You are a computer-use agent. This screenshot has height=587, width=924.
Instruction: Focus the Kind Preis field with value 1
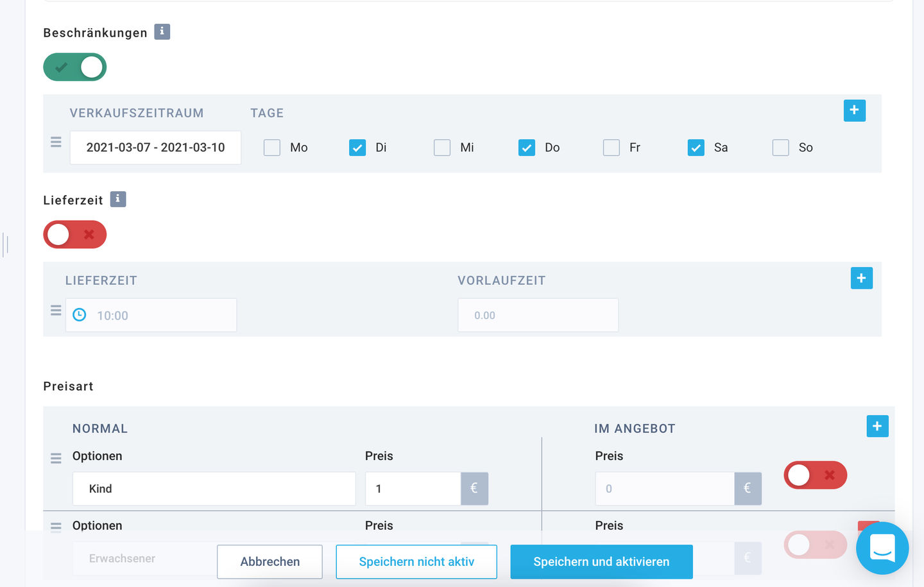point(413,488)
